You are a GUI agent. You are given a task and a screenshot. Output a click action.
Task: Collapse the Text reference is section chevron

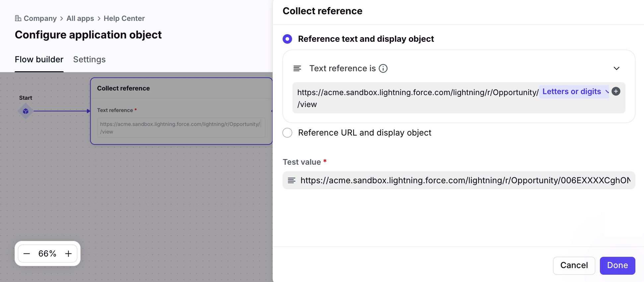coord(616,68)
